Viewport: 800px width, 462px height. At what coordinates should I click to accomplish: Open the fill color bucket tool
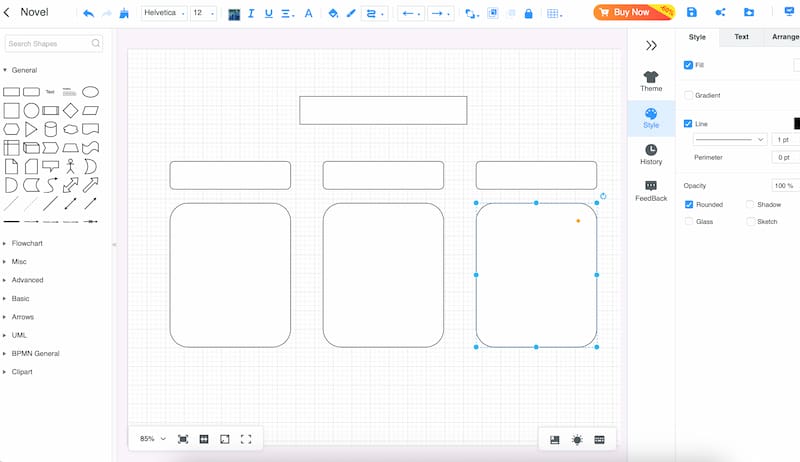point(333,13)
